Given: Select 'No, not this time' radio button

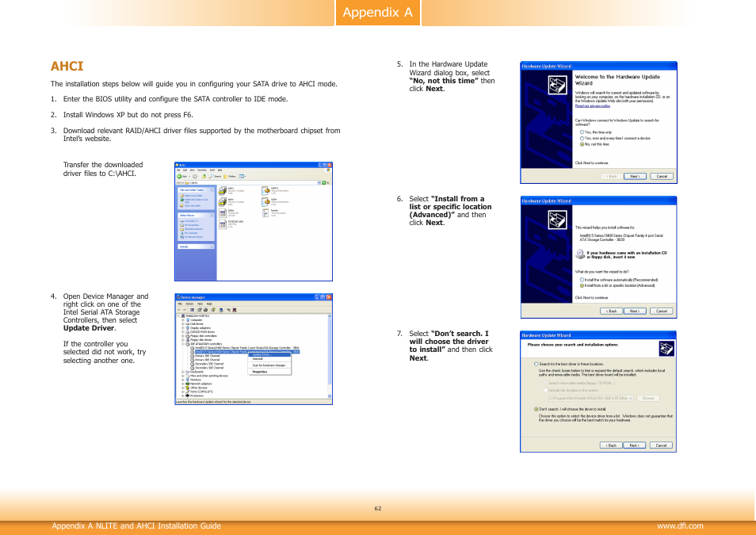Looking at the screenshot, I should [x=582, y=144].
